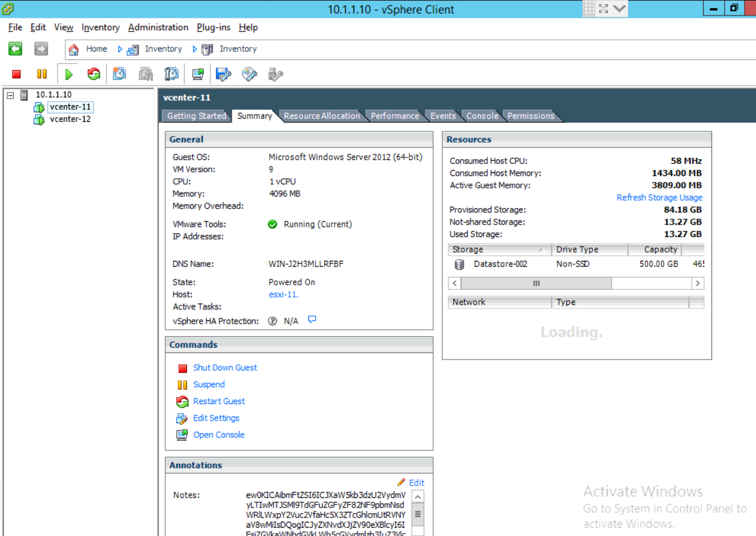Open the workspace layout dropdown near window controls
756x536 pixels.
618,9
